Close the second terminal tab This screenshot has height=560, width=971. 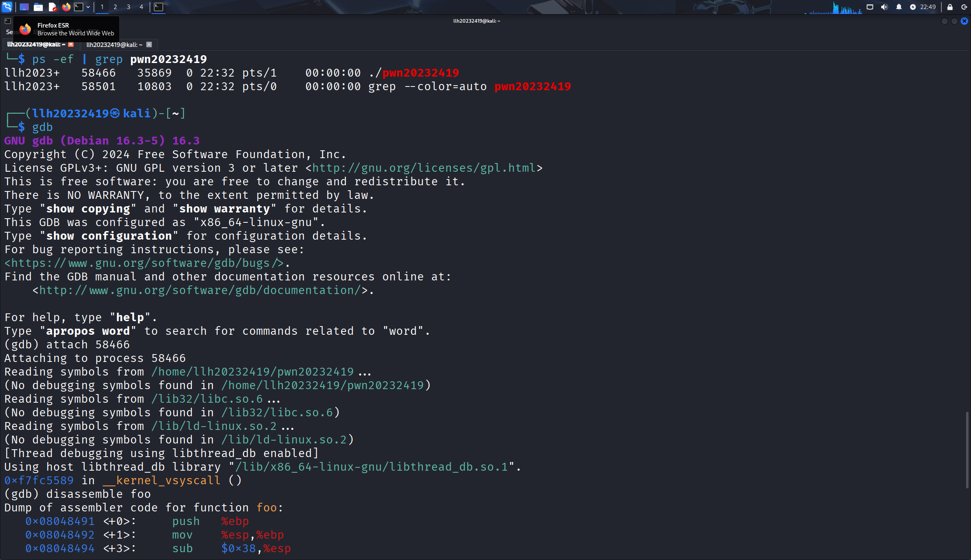tap(149, 44)
